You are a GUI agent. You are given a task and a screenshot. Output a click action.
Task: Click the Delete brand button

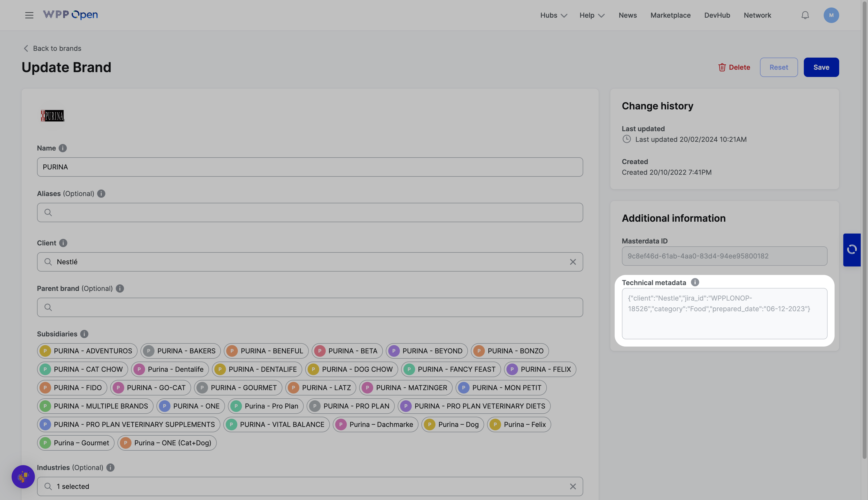click(734, 67)
